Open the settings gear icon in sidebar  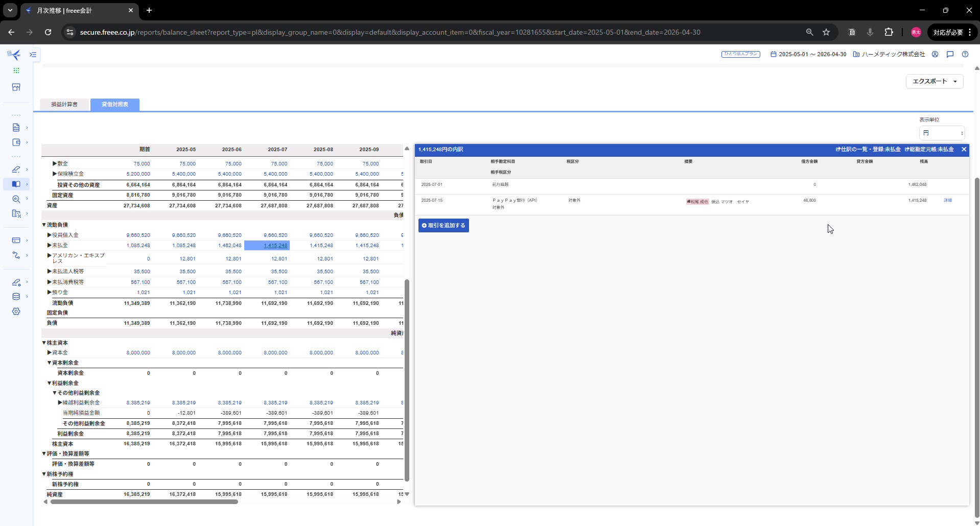[x=16, y=312]
